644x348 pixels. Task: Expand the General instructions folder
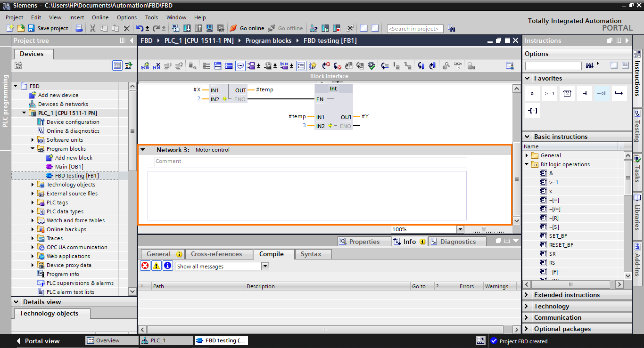click(x=527, y=155)
